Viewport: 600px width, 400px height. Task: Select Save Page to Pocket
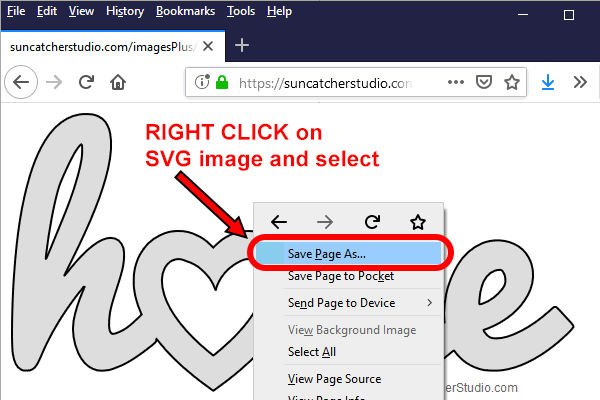(340, 276)
